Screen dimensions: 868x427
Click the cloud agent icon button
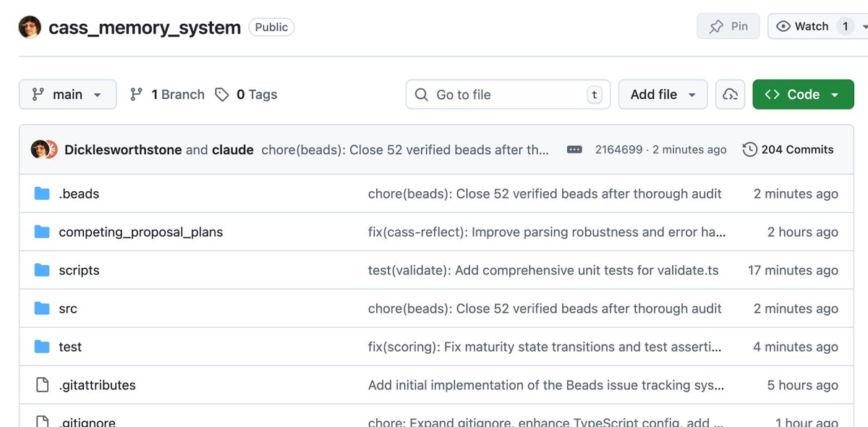(x=730, y=95)
